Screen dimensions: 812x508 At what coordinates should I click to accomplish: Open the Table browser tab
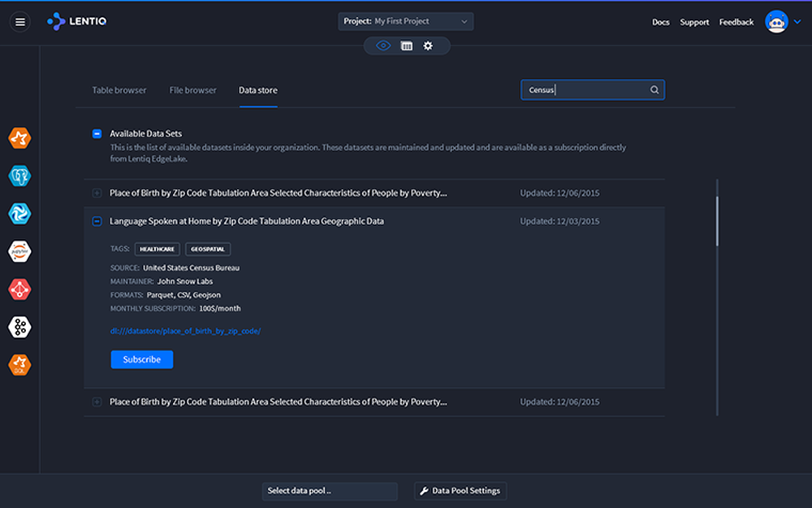coord(119,90)
